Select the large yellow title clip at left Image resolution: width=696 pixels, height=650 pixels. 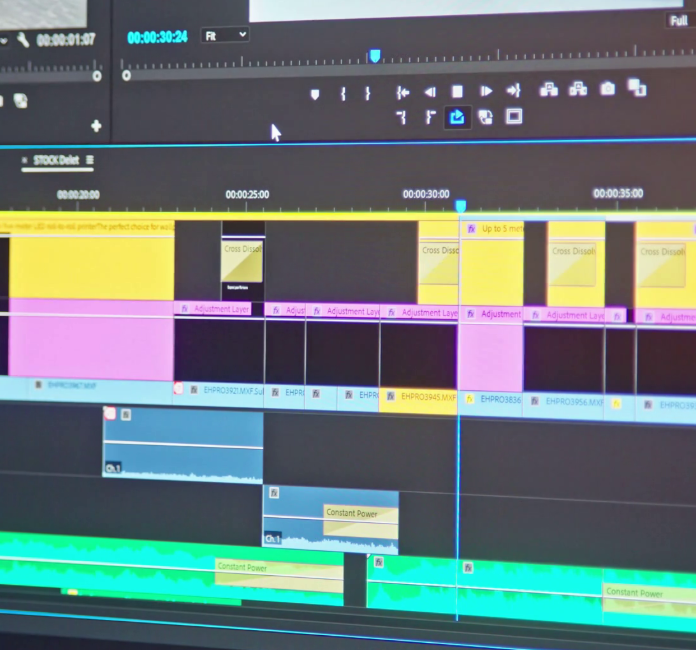pyautogui.click(x=91, y=260)
